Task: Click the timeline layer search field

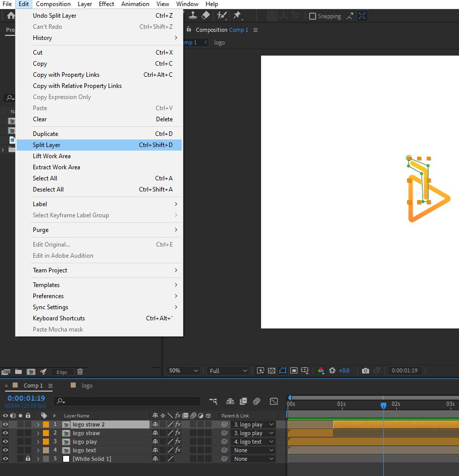Action: click(x=131, y=401)
